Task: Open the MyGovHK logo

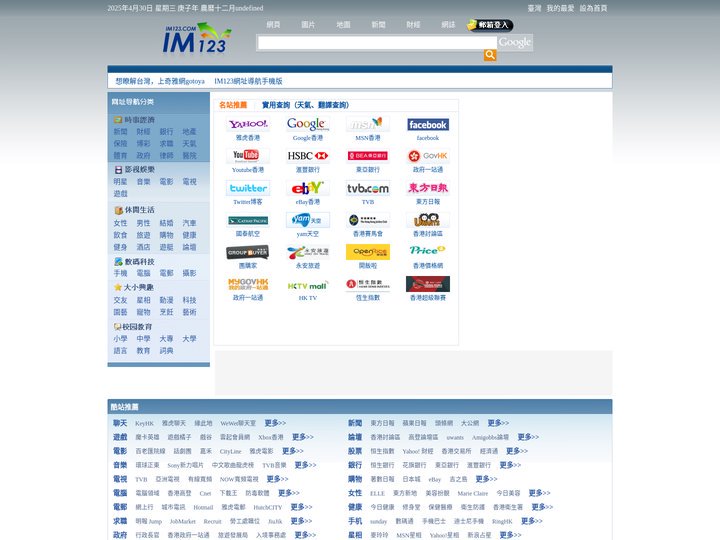Action: coord(248,284)
